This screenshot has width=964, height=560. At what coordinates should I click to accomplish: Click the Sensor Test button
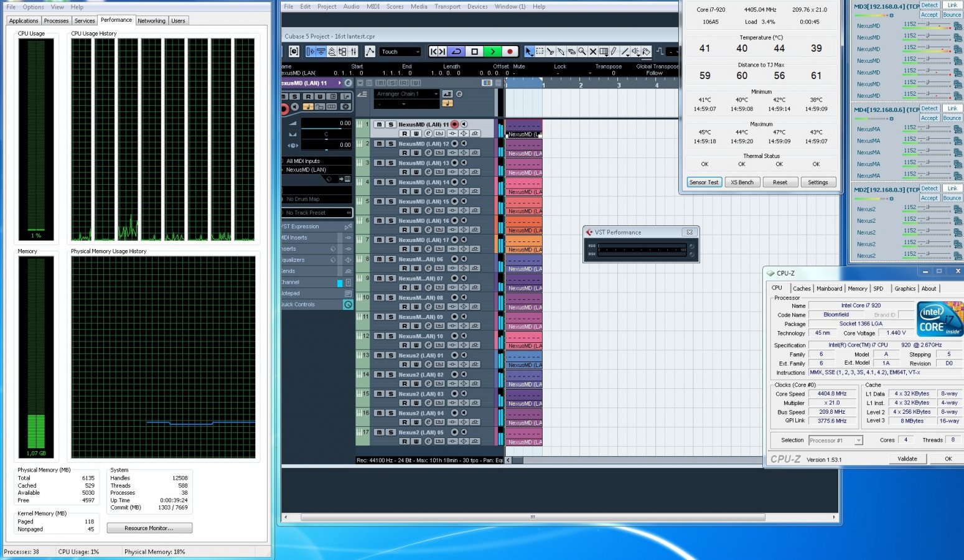tap(704, 182)
